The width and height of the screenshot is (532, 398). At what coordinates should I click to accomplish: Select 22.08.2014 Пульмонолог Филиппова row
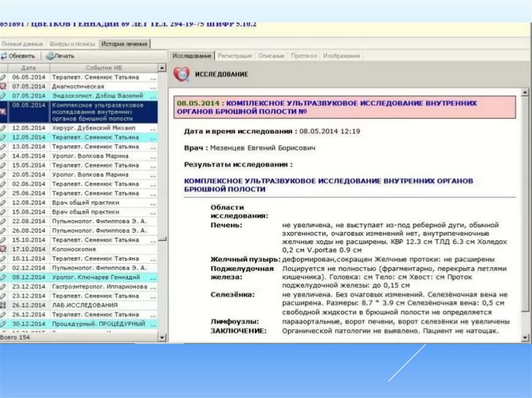pos(79,222)
